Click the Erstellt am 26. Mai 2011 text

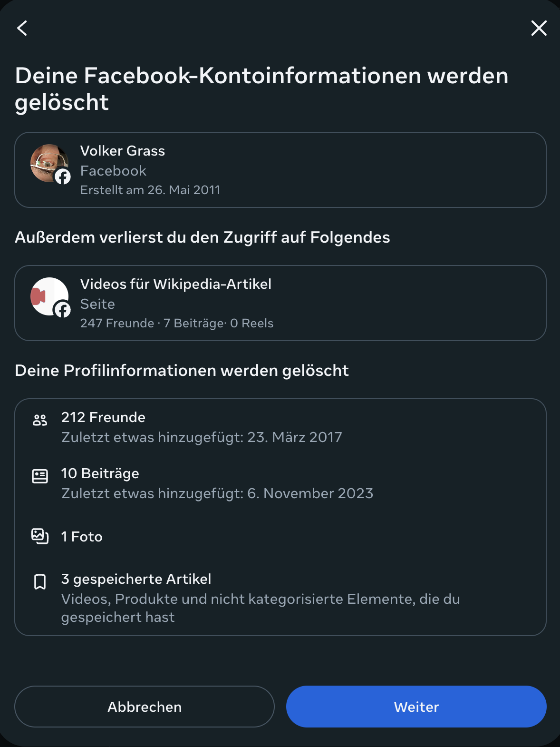pyautogui.click(x=150, y=190)
